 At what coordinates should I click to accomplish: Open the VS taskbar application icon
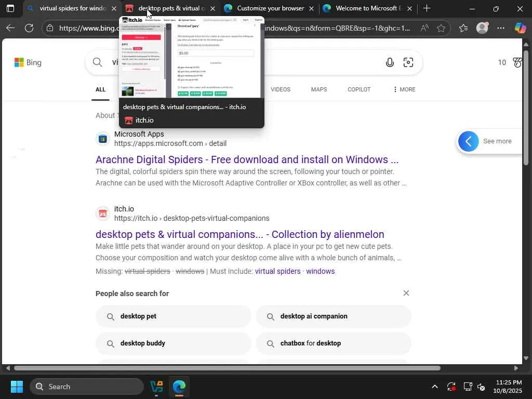[x=156, y=387]
